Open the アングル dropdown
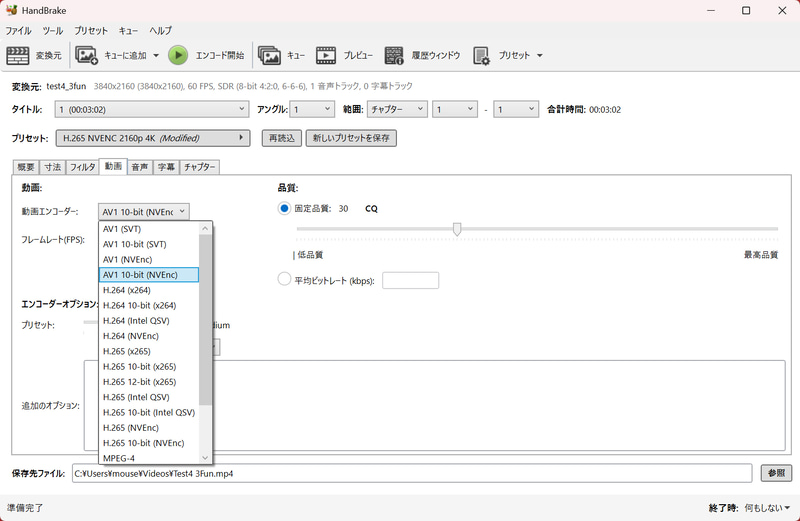The width and height of the screenshot is (800, 521). pos(312,109)
